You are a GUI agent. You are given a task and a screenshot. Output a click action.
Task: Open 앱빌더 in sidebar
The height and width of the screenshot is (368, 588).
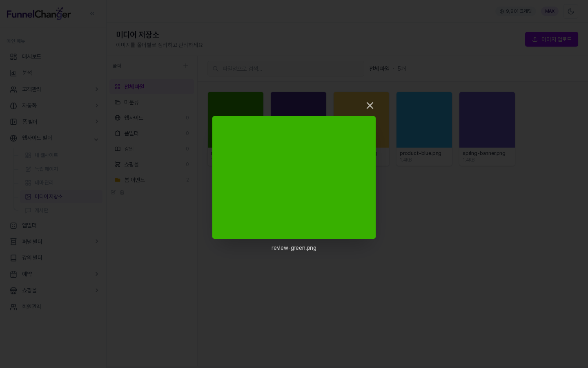(x=53, y=225)
